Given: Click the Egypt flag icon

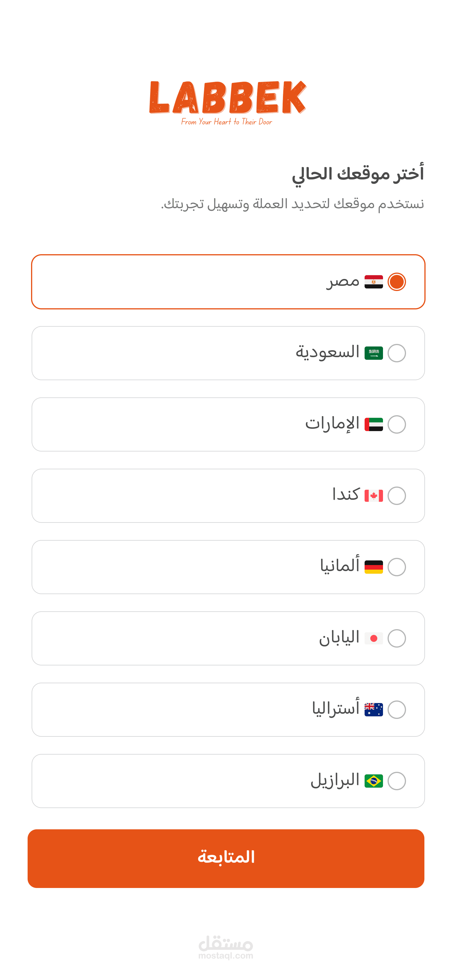Looking at the screenshot, I should coord(373,282).
